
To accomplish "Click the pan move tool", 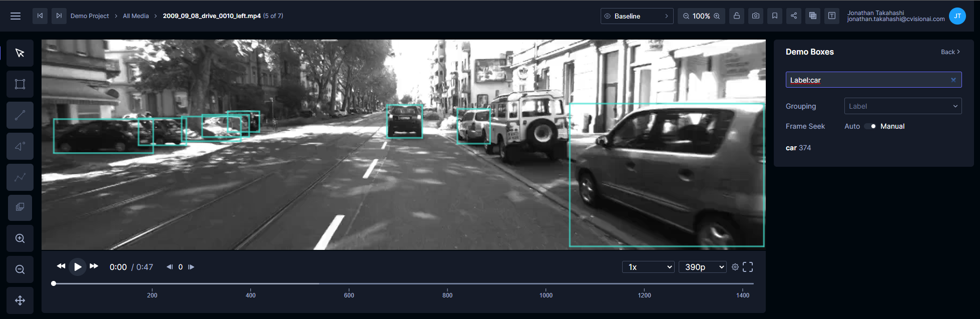I will pyautogui.click(x=20, y=300).
